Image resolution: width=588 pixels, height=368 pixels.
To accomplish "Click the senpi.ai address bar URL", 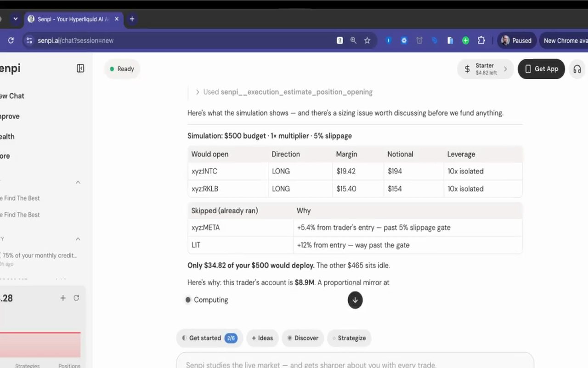I will (75, 40).
